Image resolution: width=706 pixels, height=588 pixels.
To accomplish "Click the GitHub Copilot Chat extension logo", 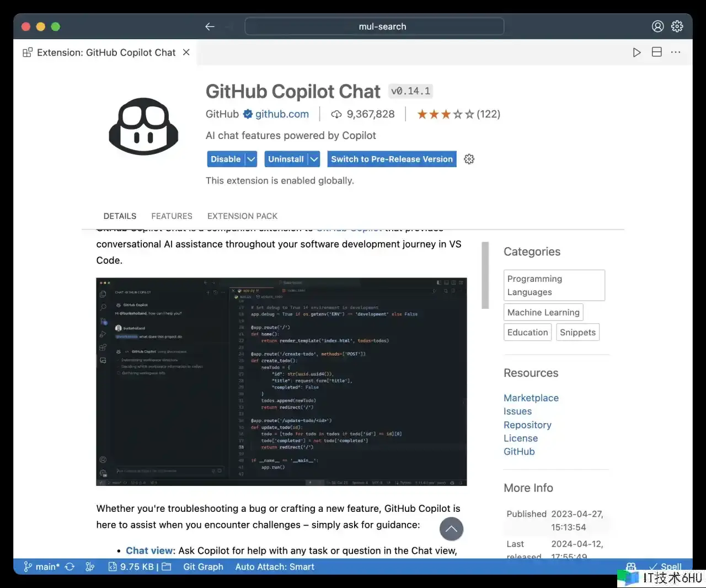I will 143,127.
